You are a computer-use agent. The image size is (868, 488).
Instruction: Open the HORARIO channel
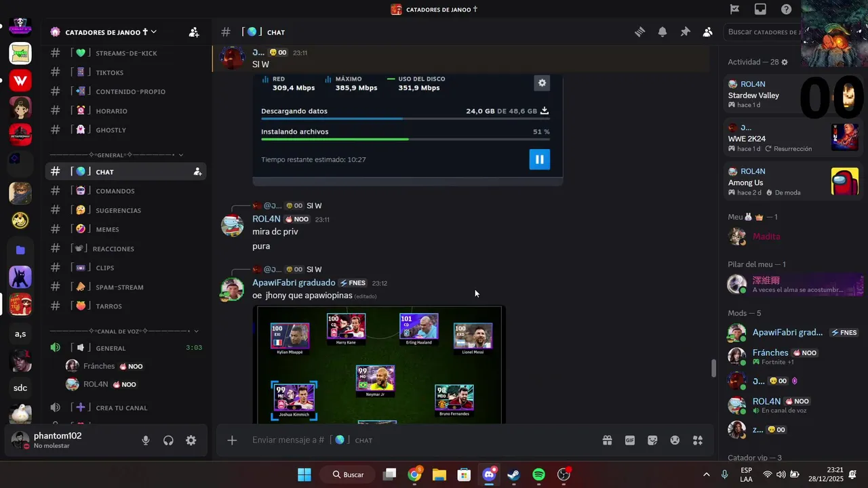tap(126, 110)
